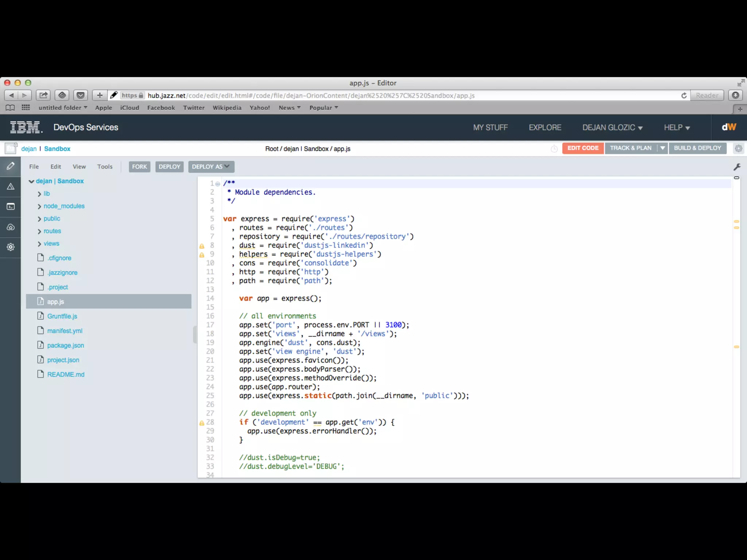747x560 pixels.
Task: Open the shell console icon in sidebar
Action: 11,207
